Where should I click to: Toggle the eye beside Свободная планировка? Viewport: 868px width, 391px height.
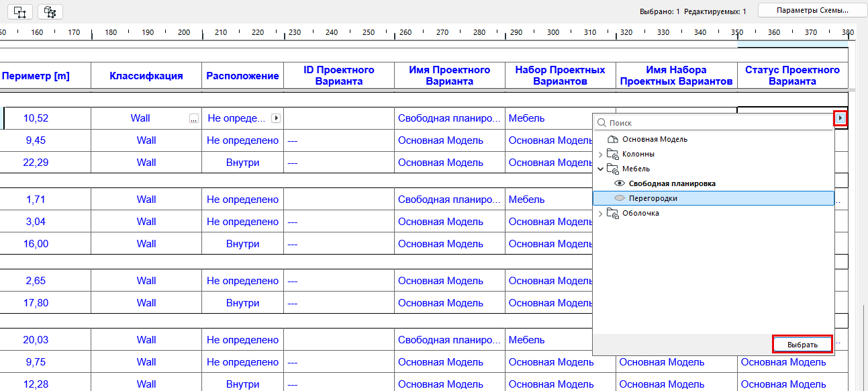tap(620, 183)
